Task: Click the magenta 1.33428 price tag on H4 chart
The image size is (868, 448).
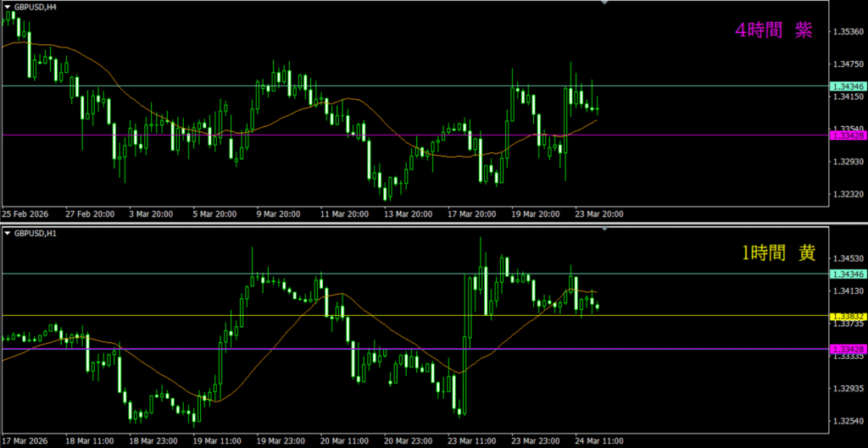Action: point(848,136)
